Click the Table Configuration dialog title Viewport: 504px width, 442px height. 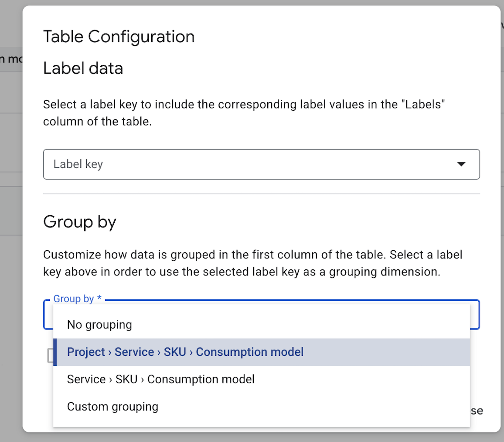click(119, 37)
